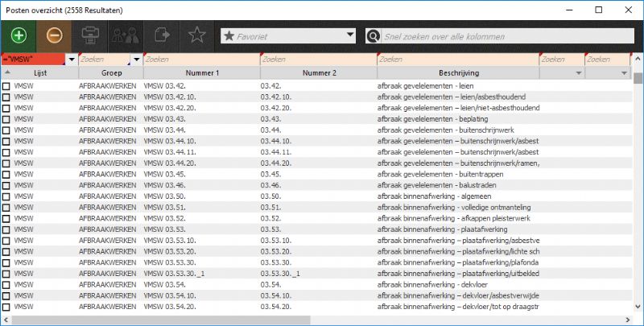Select the checkbox for row VMSW 03.54.20.

tap(6, 306)
